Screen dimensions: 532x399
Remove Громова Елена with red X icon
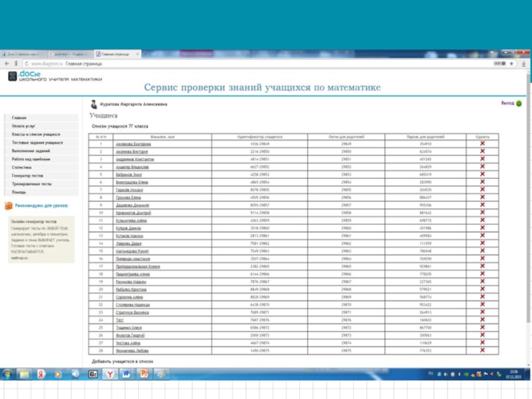click(x=482, y=197)
